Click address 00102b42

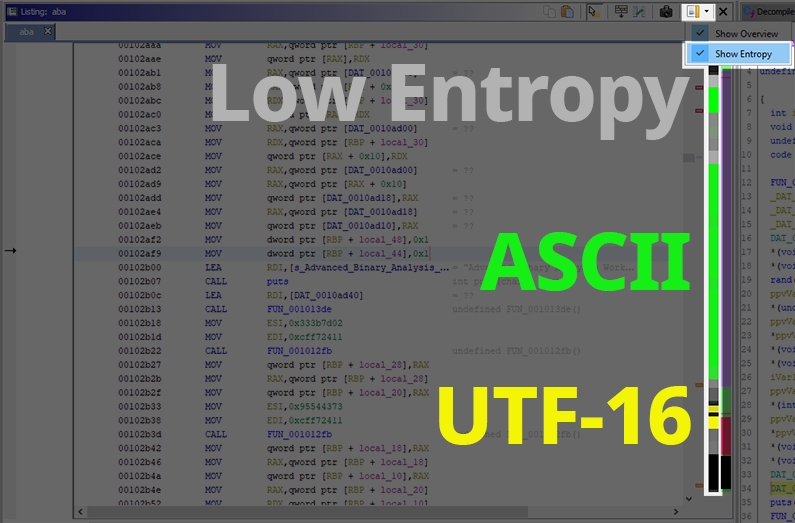pyautogui.click(x=139, y=449)
